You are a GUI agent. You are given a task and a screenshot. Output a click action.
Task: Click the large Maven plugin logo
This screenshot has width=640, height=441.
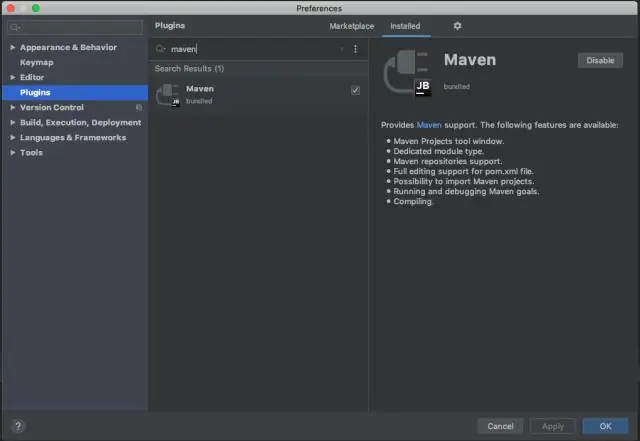[x=407, y=73]
